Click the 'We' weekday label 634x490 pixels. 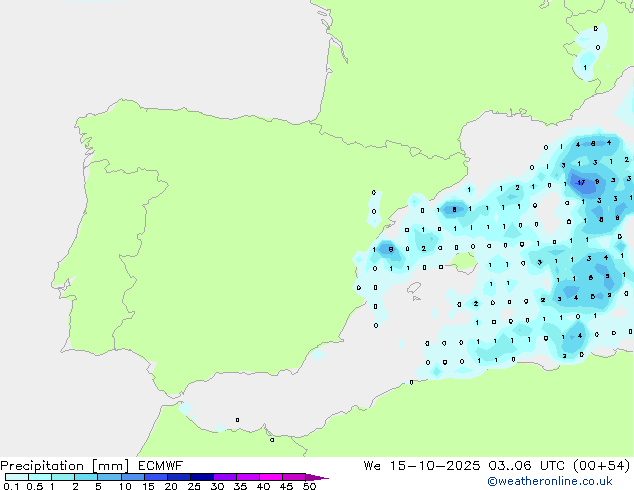372,465
